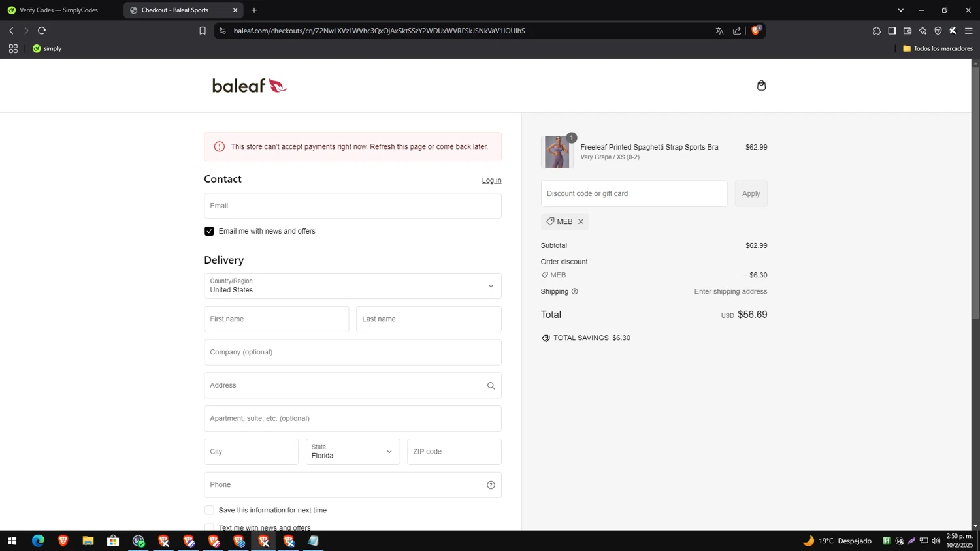Open the browser hamburger menu

coord(969,31)
